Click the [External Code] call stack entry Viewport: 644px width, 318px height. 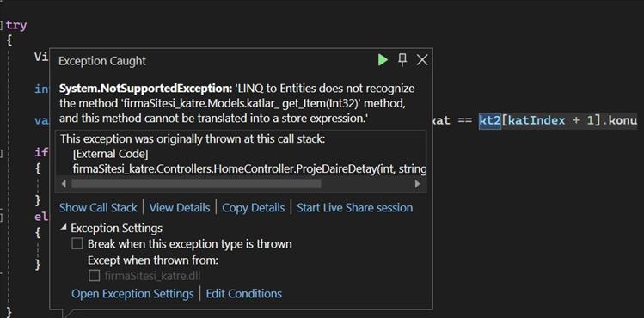(110, 154)
